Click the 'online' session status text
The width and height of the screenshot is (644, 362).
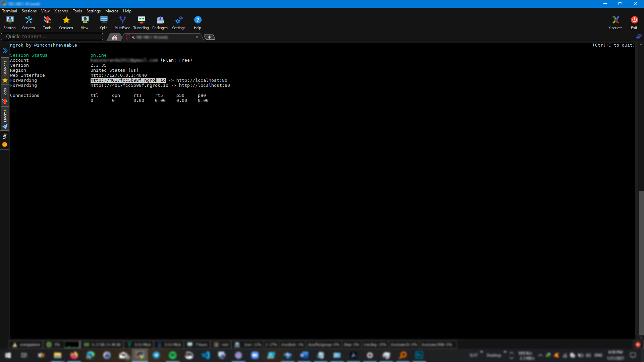tap(99, 55)
